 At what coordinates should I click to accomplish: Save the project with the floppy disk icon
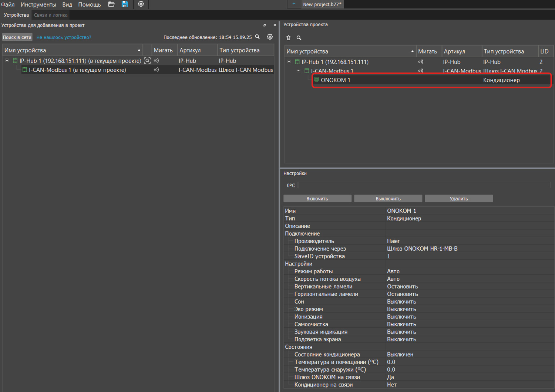point(125,4)
